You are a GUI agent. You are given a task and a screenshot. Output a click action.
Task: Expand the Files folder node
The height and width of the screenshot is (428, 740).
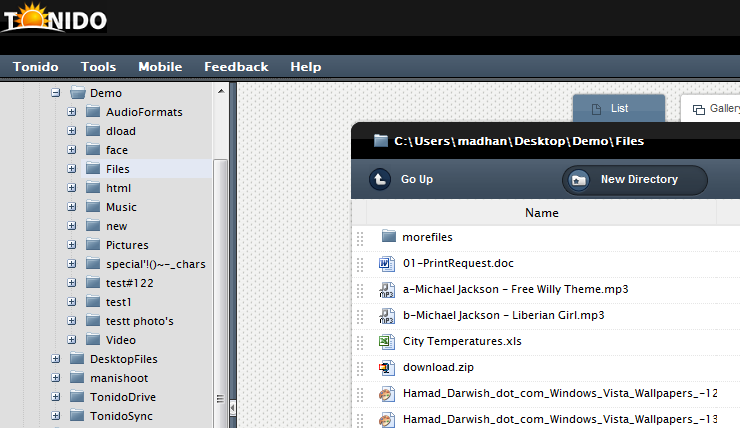[72, 169]
